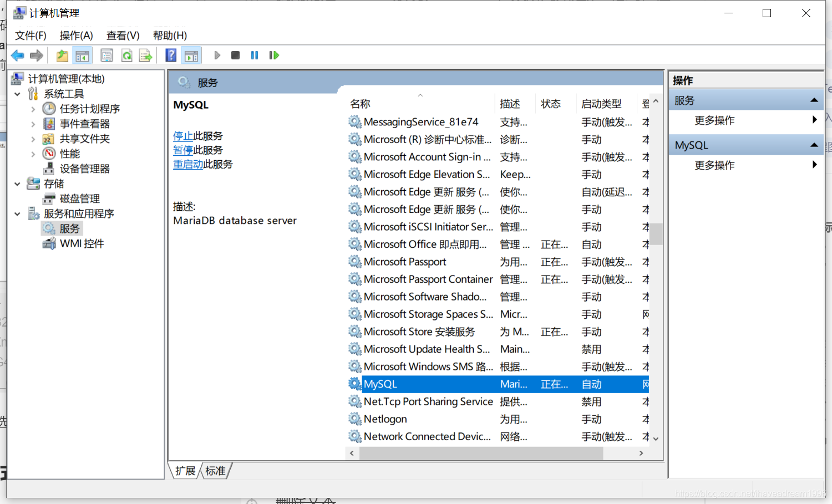Collapse the 服务 section in actions pane
Image resolution: width=832 pixels, height=504 pixels.
pyautogui.click(x=814, y=100)
